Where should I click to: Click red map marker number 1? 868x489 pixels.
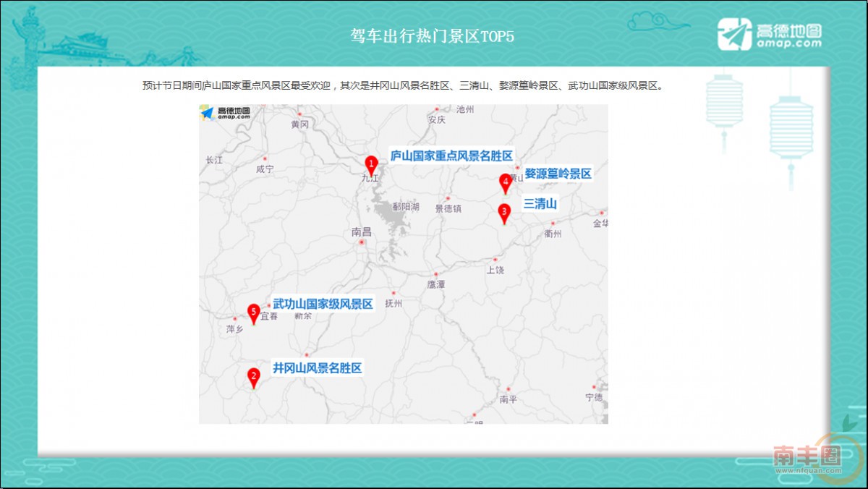point(371,164)
